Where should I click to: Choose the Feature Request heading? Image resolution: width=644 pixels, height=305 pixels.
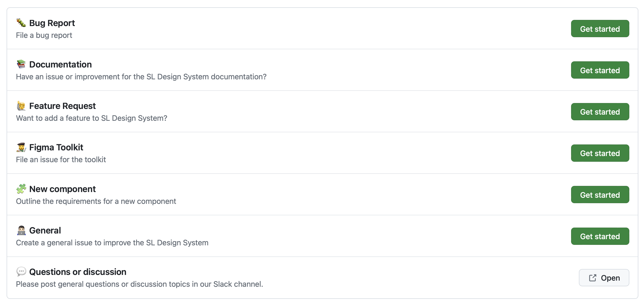tap(63, 106)
